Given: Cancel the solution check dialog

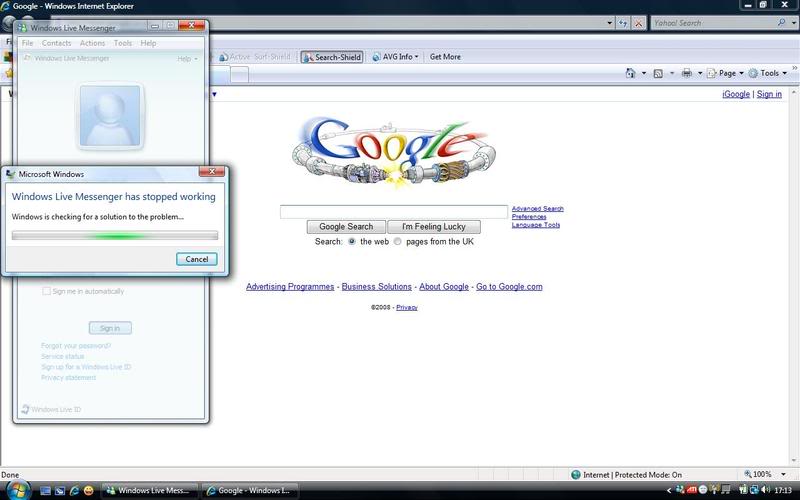Looking at the screenshot, I should tap(197, 259).
